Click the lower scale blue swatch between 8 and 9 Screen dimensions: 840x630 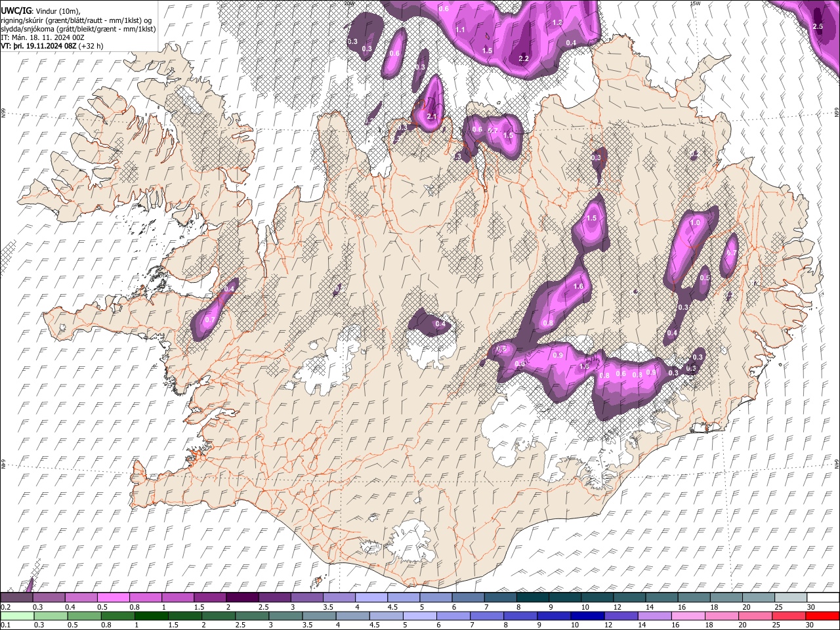[x=520, y=616]
